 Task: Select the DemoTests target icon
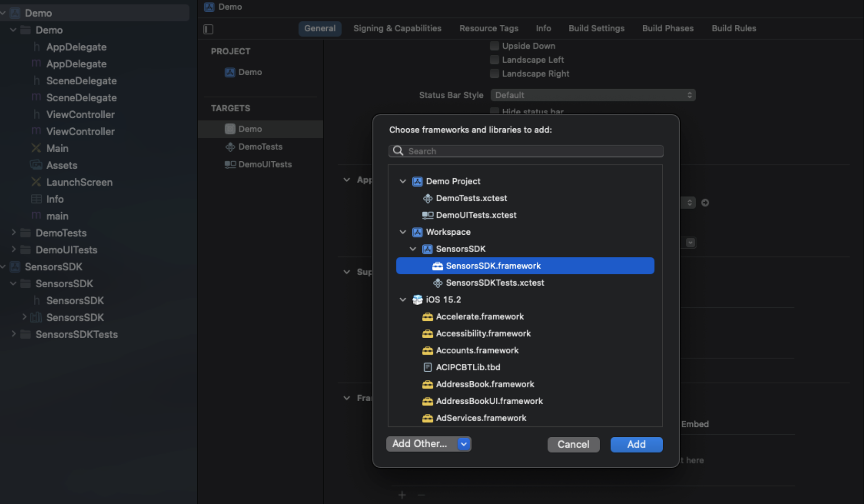tap(230, 147)
